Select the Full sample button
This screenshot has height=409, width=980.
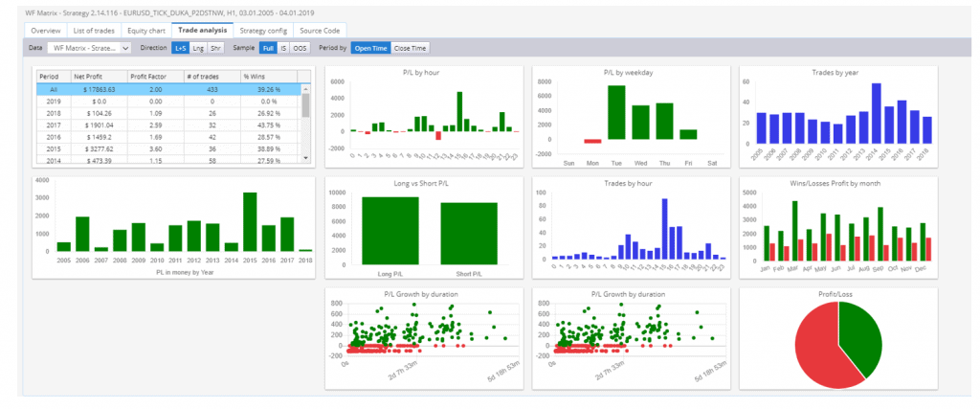[268, 48]
